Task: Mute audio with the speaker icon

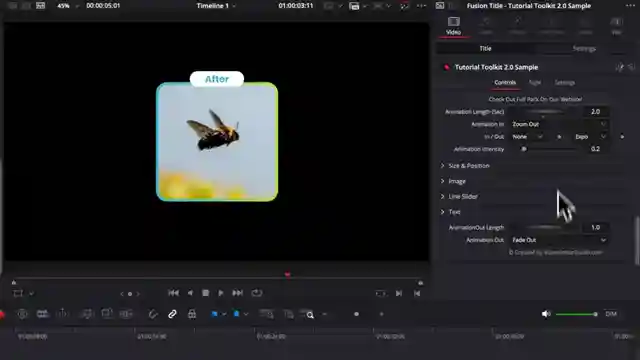Action: (546, 314)
